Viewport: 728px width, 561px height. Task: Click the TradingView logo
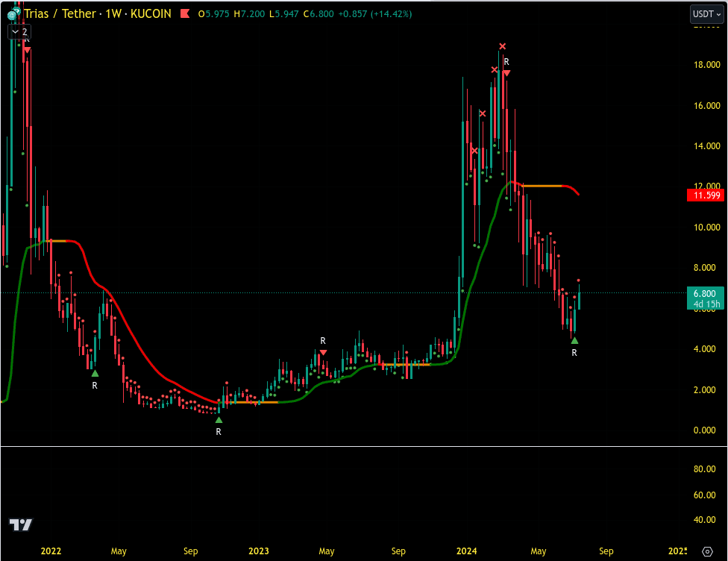click(x=21, y=524)
